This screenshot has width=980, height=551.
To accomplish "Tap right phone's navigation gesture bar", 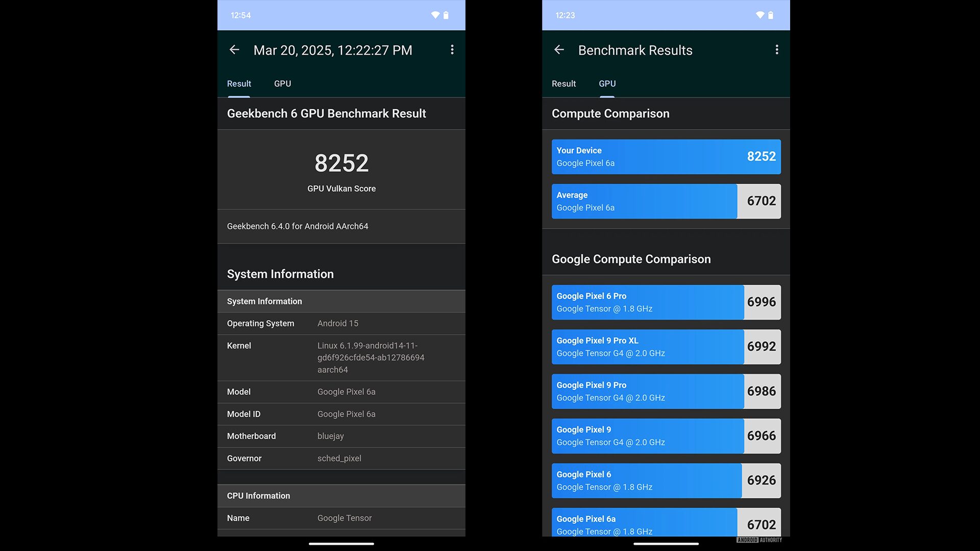I will click(666, 544).
